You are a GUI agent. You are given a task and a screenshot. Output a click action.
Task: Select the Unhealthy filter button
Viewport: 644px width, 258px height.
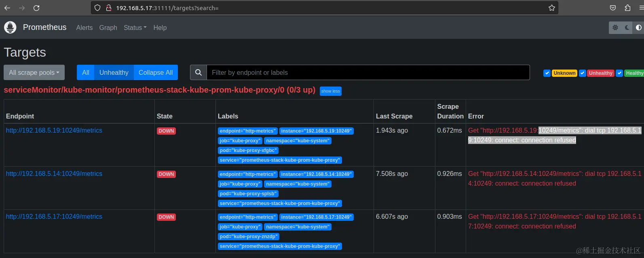pos(114,72)
